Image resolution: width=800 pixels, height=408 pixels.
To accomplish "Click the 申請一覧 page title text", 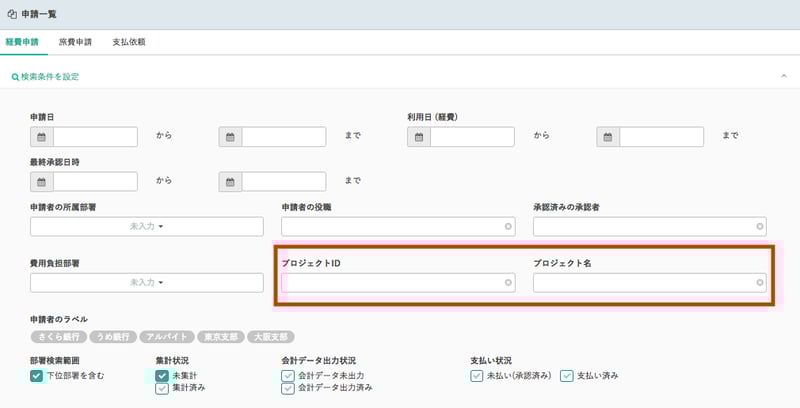I will pos(39,15).
